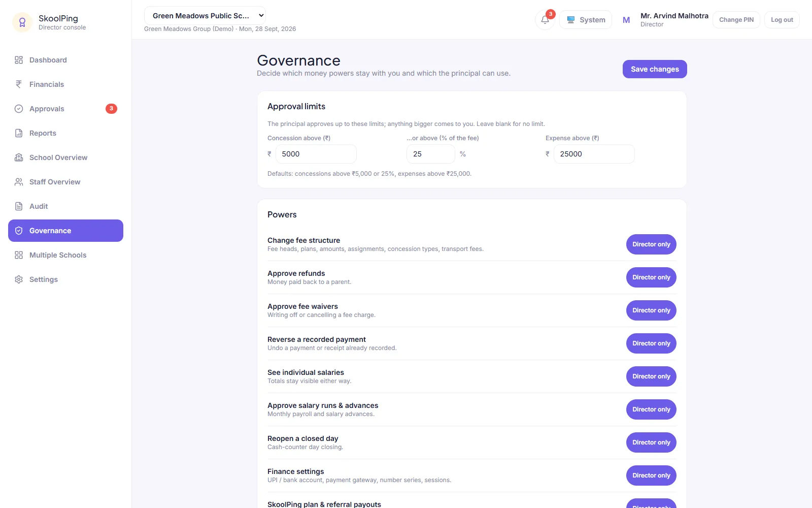Viewport: 812px width, 508px height.
Task: Click the Defaults concessions hint text
Action: point(369,174)
